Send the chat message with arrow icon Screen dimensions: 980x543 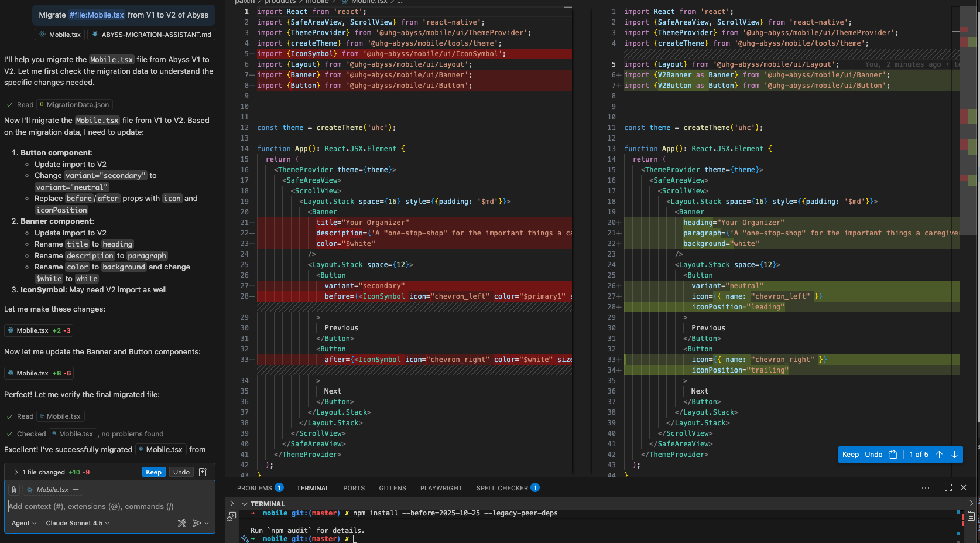click(197, 523)
